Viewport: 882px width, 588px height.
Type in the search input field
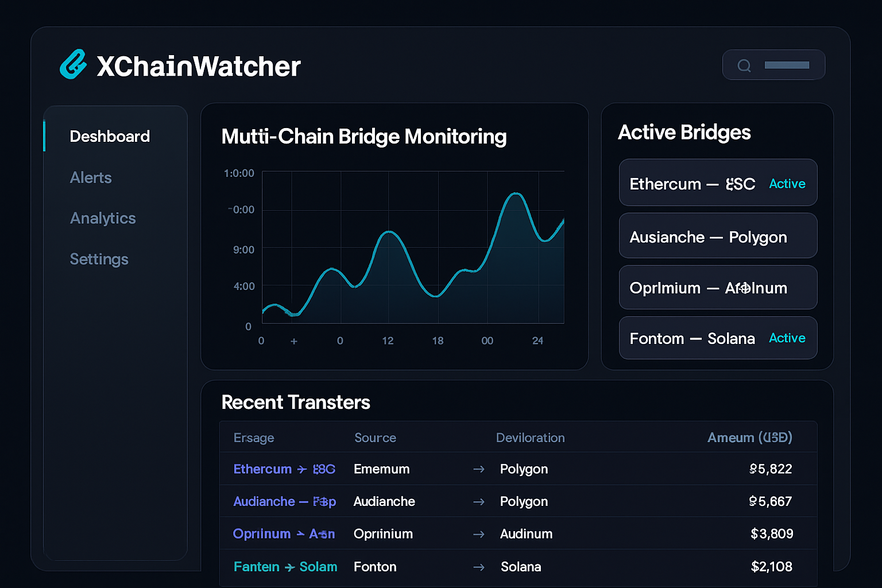787,65
